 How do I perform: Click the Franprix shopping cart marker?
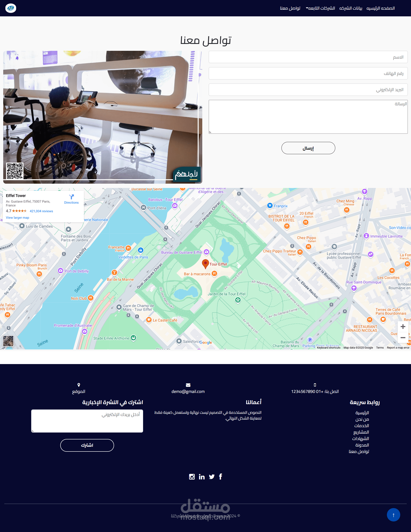point(270,206)
